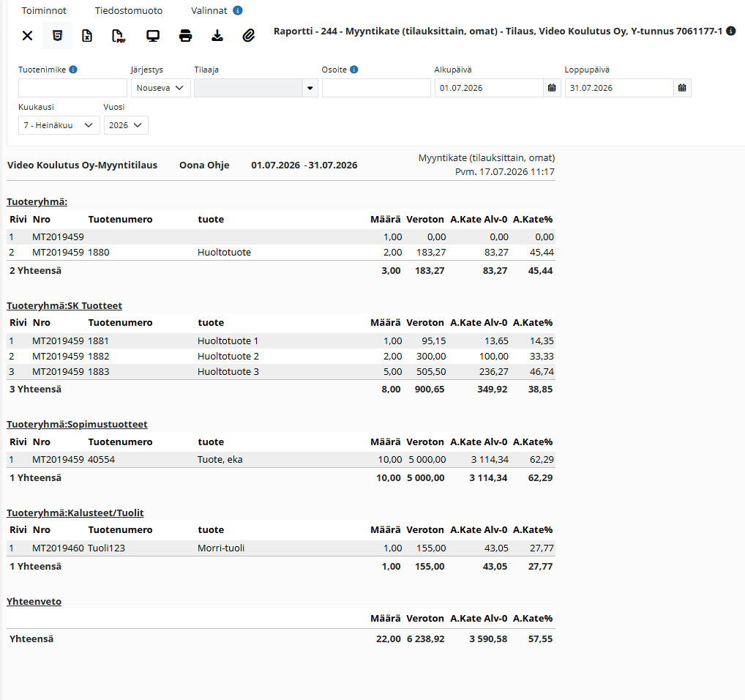Select the Excel file format icon
The image size is (745, 700).
[87, 36]
